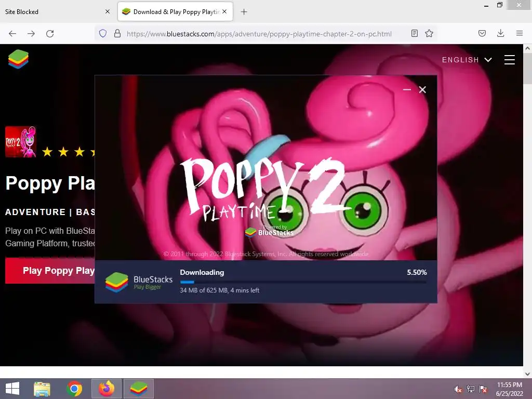Image resolution: width=532 pixels, height=399 pixels.
Task: Save the page to Pocket
Action: [482, 33]
